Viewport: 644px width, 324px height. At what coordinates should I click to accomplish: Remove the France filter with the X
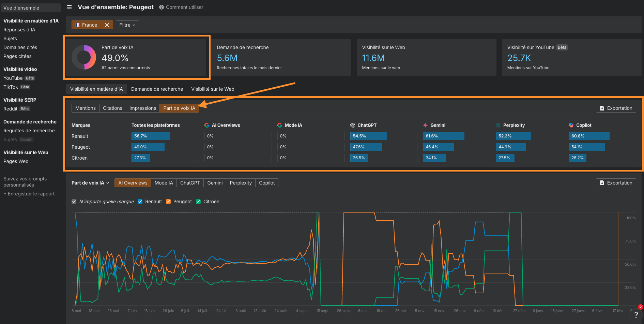107,25
